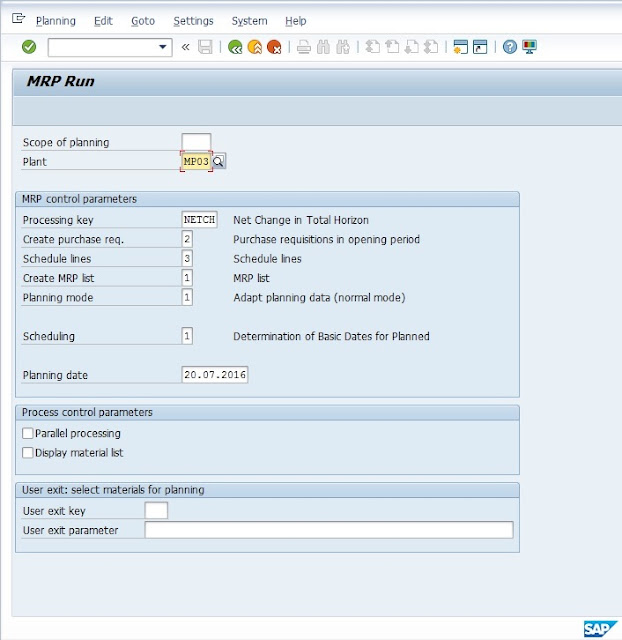Open the Goto menu
Screen dimensions: 622x640
pyautogui.click(x=143, y=21)
